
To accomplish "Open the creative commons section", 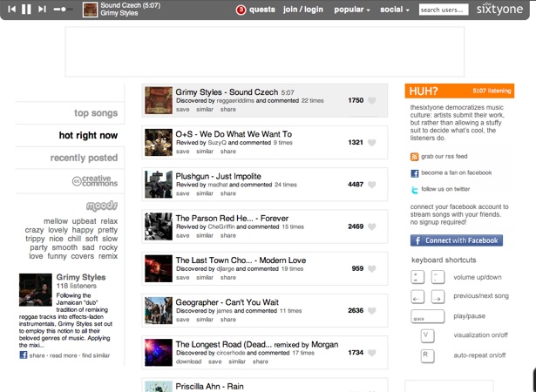I will coord(95,181).
